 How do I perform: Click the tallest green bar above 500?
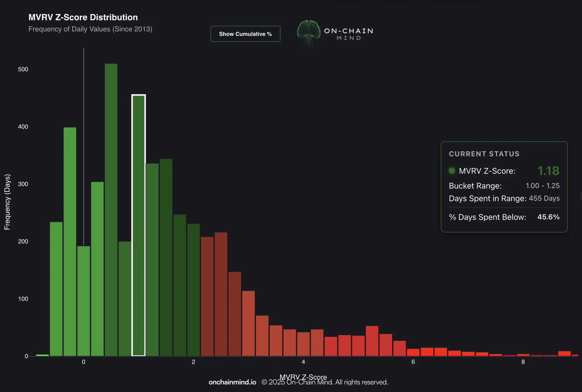click(111, 209)
